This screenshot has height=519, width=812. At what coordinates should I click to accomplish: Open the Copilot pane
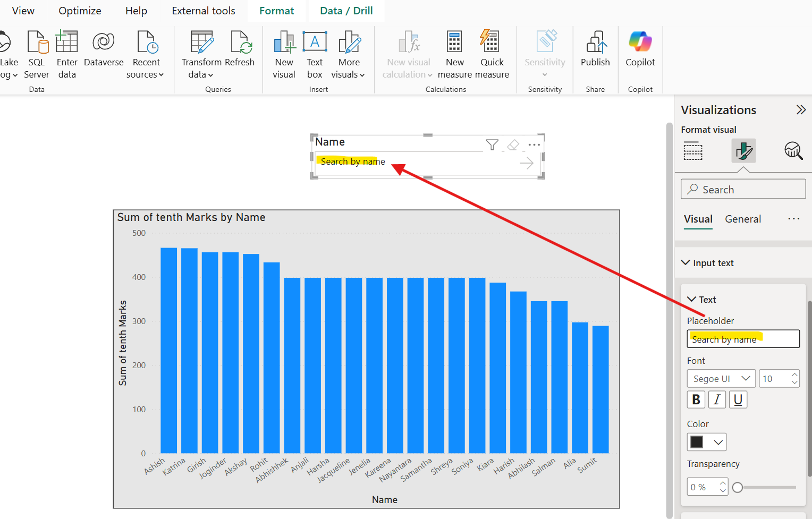[640, 48]
